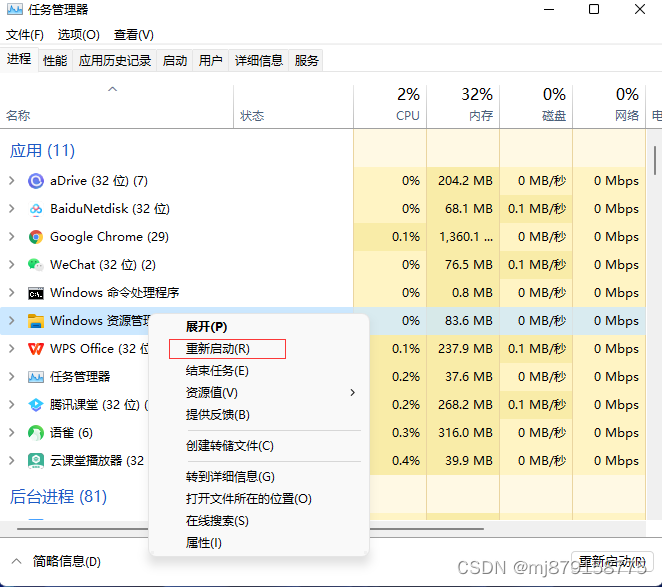Select the 进程 tab

pyautogui.click(x=19, y=59)
